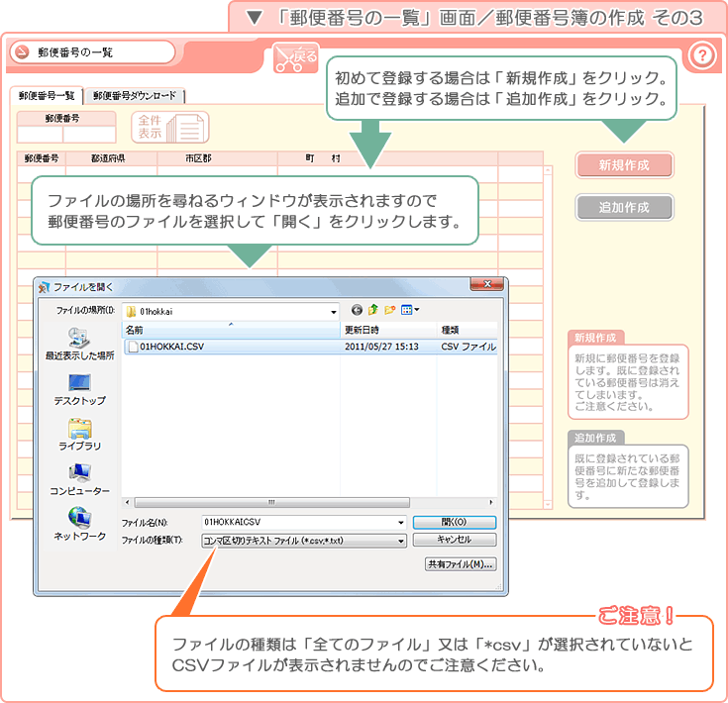The height and width of the screenshot is (703, 728).
Task: Open the help question mark icon
Action: coord(701,55)
